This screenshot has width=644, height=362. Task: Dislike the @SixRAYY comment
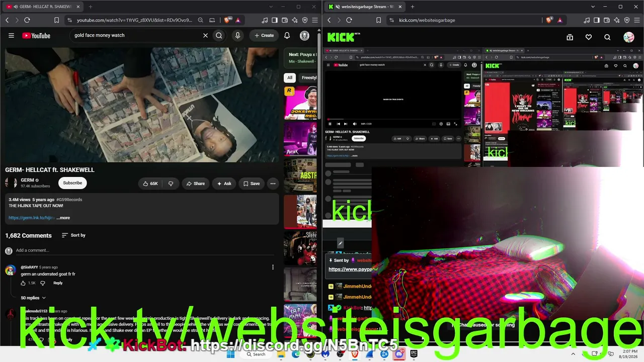[x=42, y=283]
